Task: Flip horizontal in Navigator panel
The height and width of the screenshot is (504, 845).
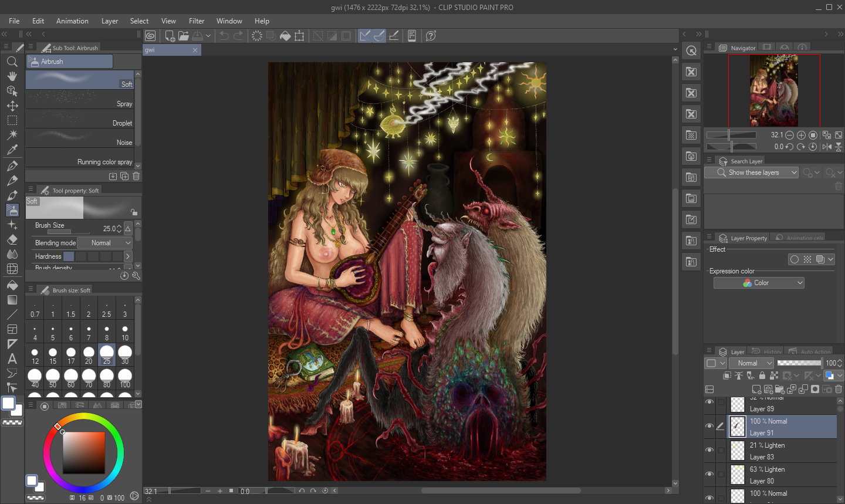Action: click(827, 147)
